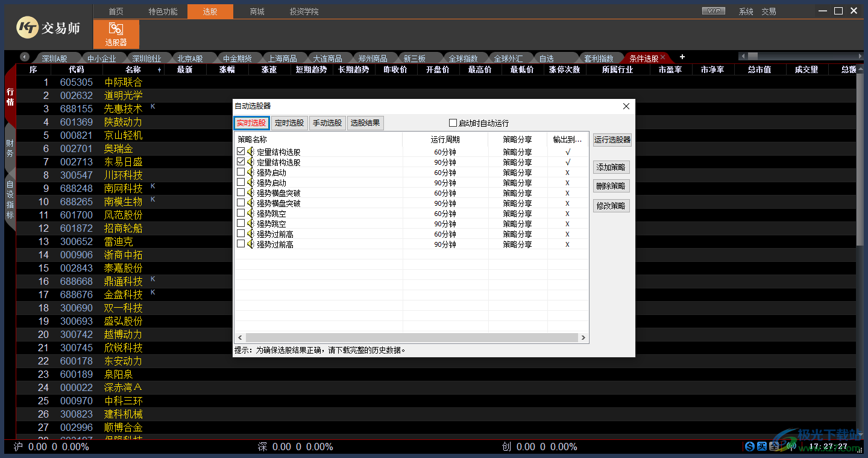The image size is (868, 458).
Task: Enable the 启动时自动运行 checkbox
Action: 453,122
